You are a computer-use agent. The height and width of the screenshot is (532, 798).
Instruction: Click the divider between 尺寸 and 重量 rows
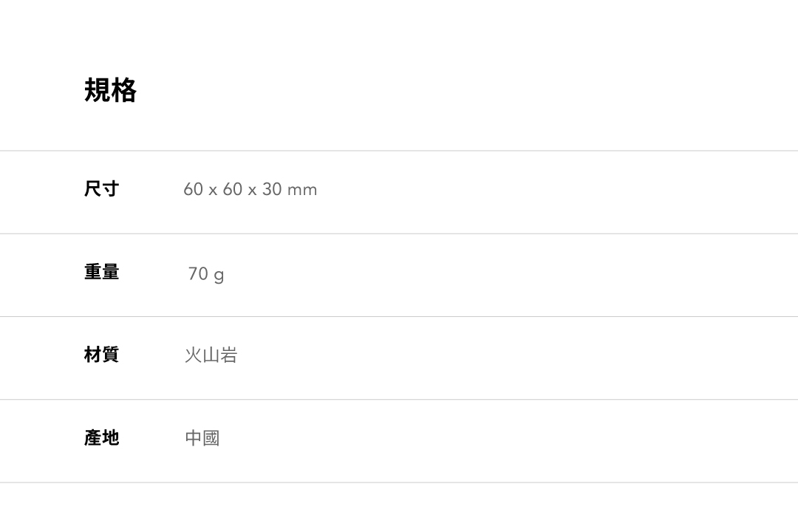coord(399,233)
